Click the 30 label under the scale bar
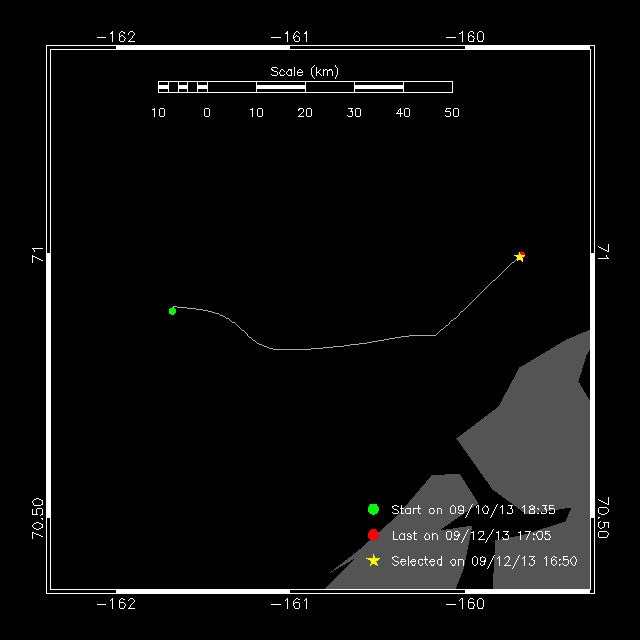The width and height of the screenshot is (640, 640). pos(354,113)
